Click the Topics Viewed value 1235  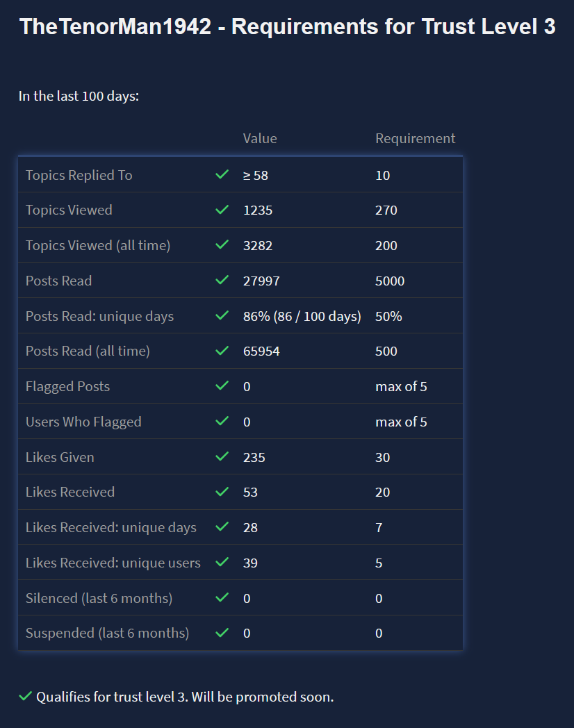258,210
